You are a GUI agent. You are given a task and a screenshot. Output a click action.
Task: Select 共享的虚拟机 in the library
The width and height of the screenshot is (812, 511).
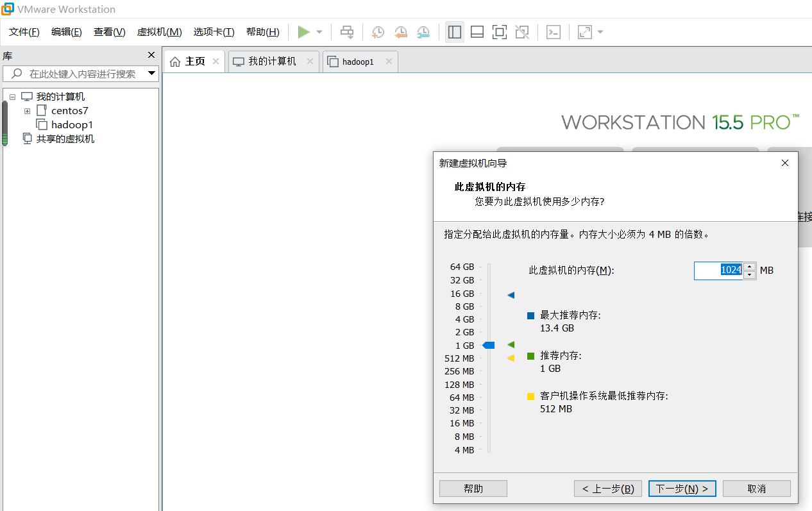(x=65, y=139)
